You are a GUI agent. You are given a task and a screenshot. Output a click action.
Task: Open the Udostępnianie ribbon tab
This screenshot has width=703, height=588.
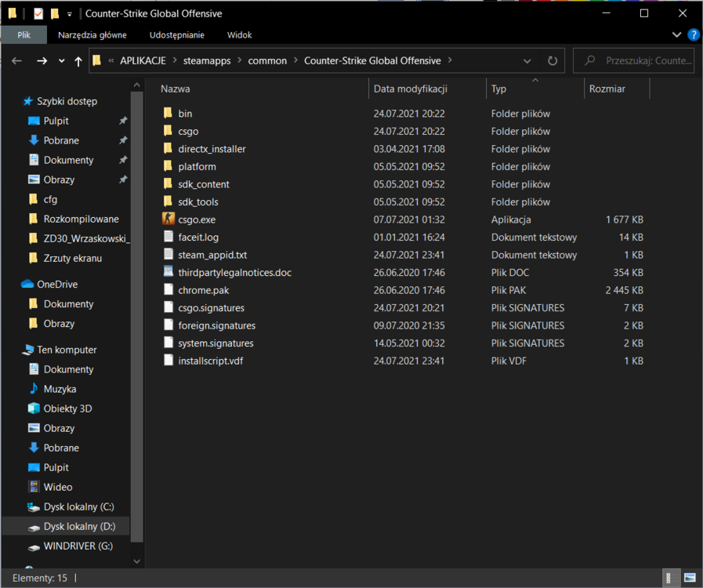coord(176,35)
